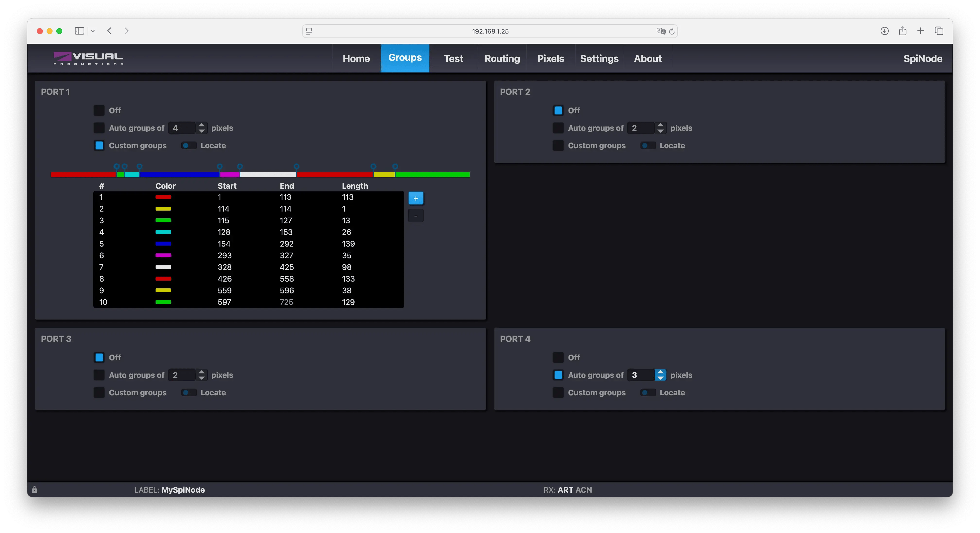Expand the sidebar dropdown chevron in Safari

click(93, 31)
